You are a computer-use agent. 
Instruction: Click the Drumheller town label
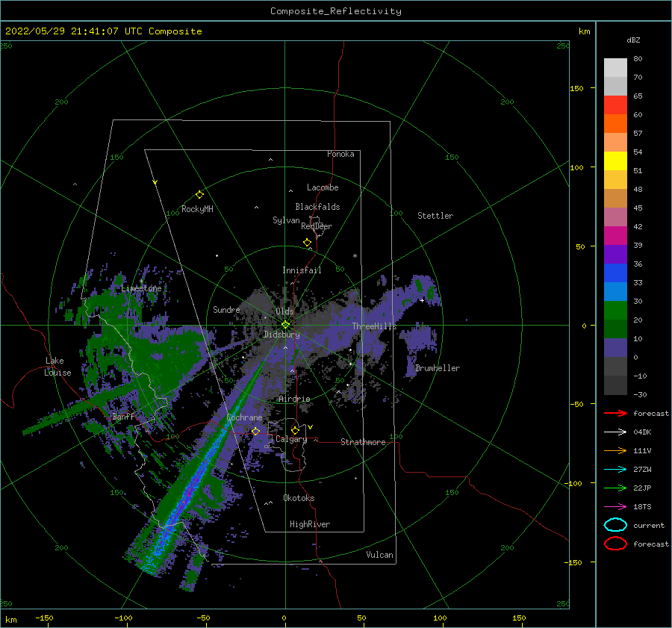pyautogui.click(x=438, y=368)
